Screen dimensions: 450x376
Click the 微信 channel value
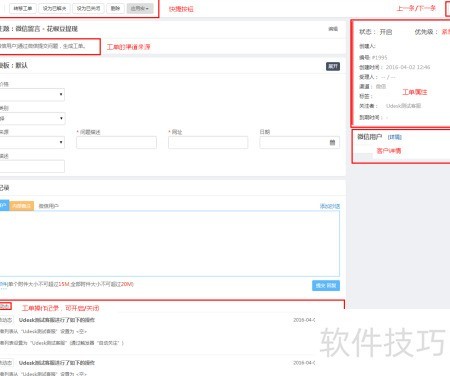click(x=381, y=86)
